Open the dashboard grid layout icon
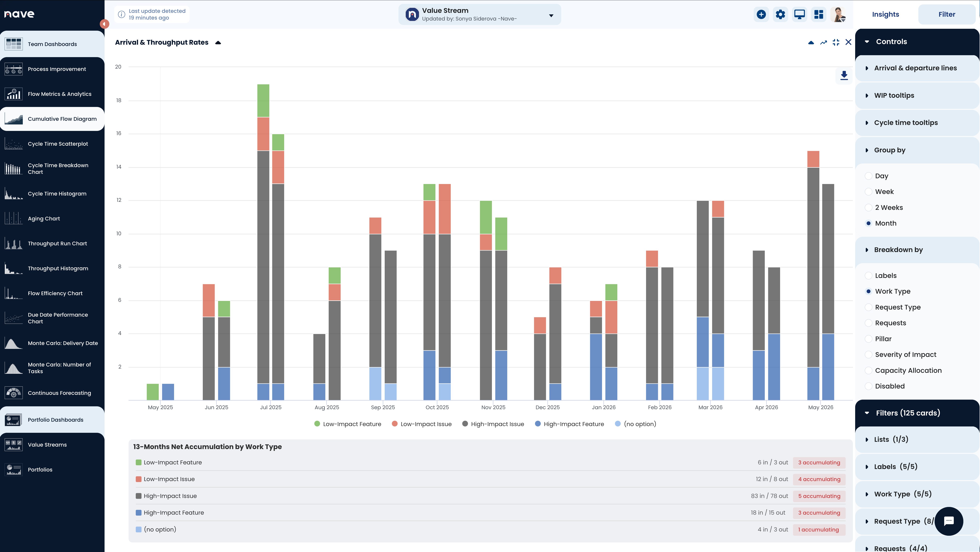The width and height of the screenshot is (980, 552). [819, 14]
